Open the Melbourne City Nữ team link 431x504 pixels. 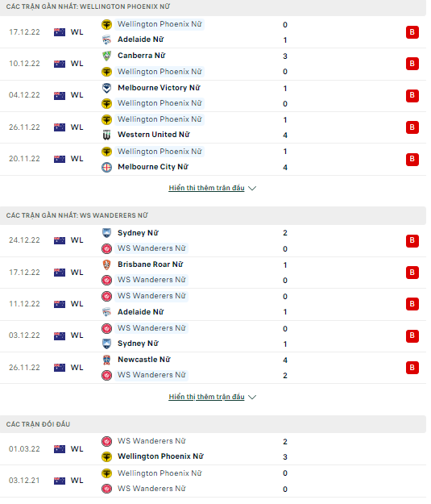155,169
